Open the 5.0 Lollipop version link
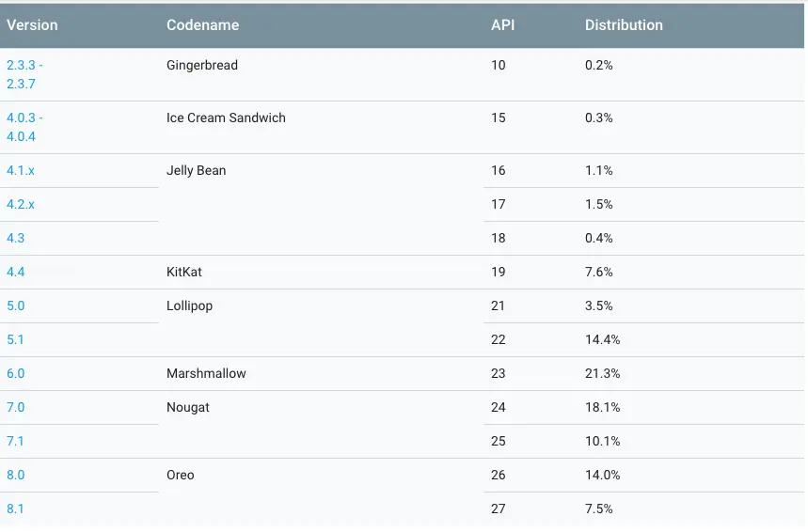Viewport: 808px width, 532px height. pos(15,305)
